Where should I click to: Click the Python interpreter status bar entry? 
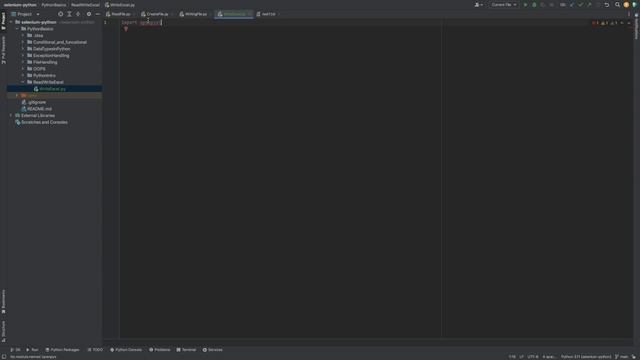tap(586, 357)
